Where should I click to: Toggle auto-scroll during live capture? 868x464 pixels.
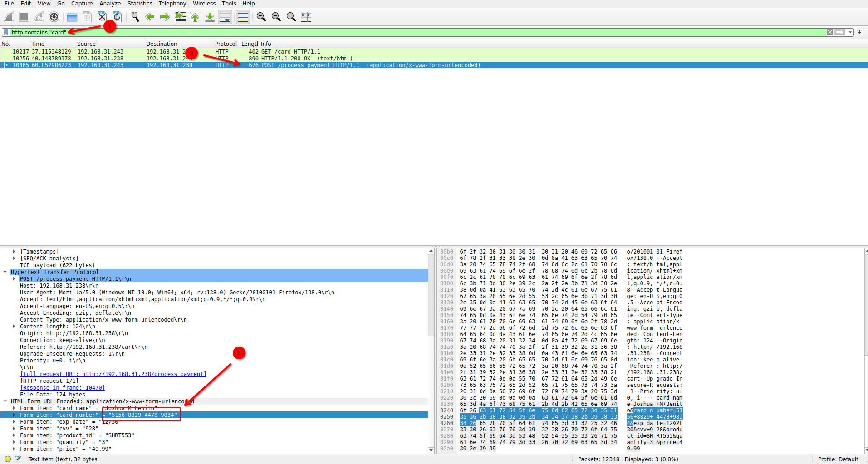tap(225, 17)
